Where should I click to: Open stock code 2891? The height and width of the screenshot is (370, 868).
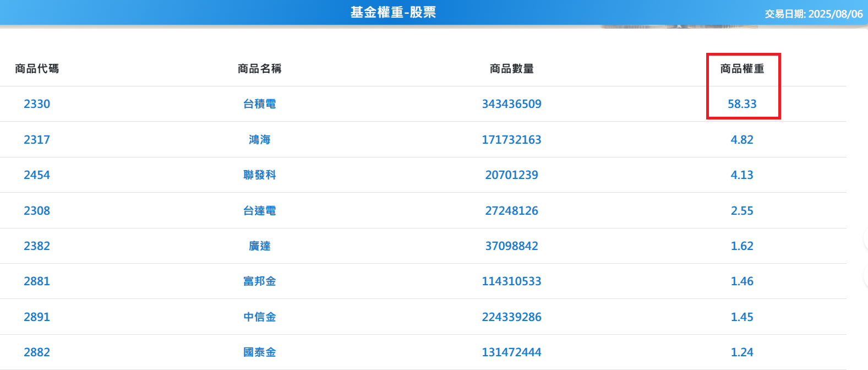click(37, 317)
